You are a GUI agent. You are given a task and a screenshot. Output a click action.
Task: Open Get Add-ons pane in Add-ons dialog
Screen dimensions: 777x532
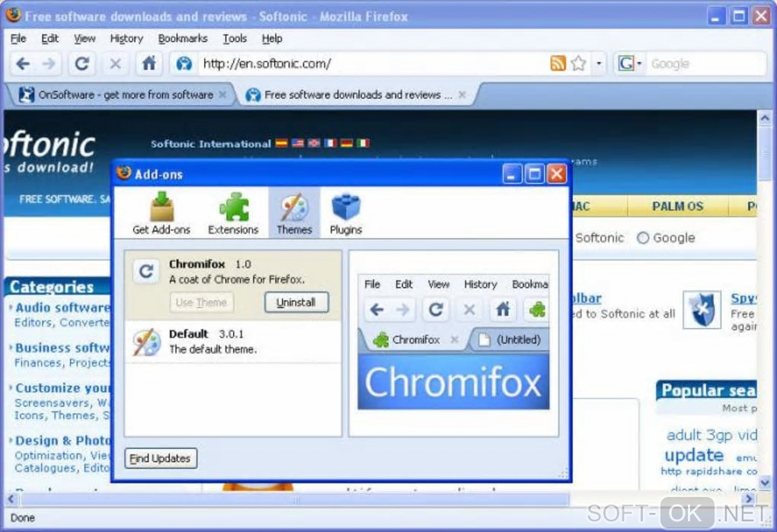tap(161, 213)
